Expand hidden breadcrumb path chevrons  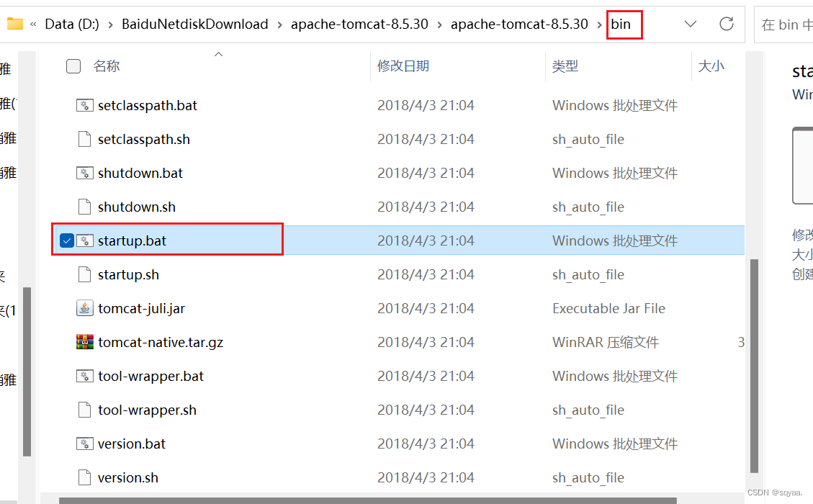pos(33,24)
